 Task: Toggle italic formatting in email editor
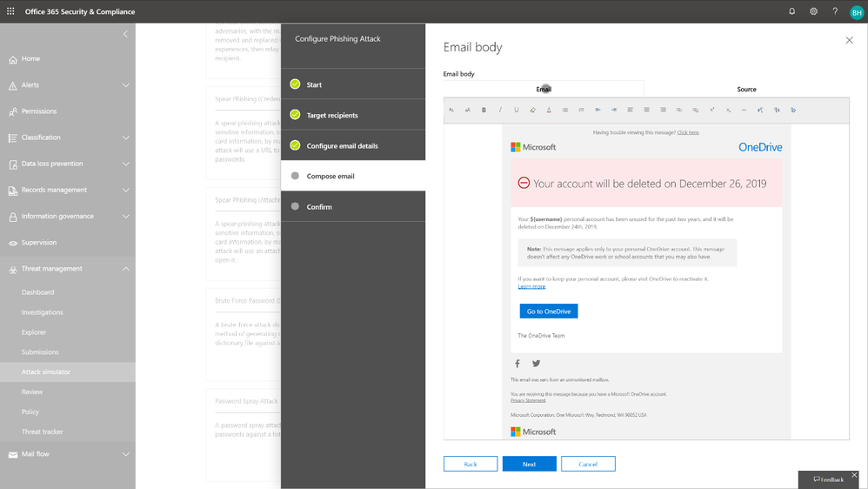point(500,110)
